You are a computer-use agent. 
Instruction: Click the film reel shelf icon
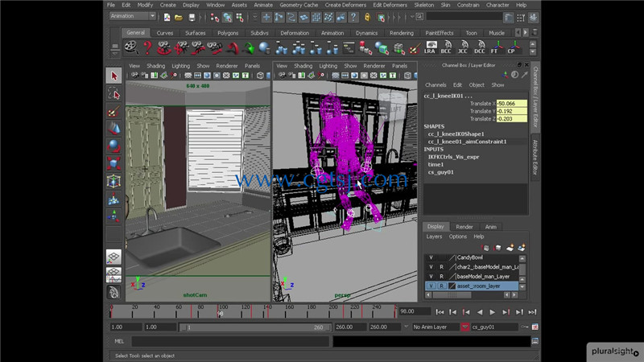click(130, 47)
